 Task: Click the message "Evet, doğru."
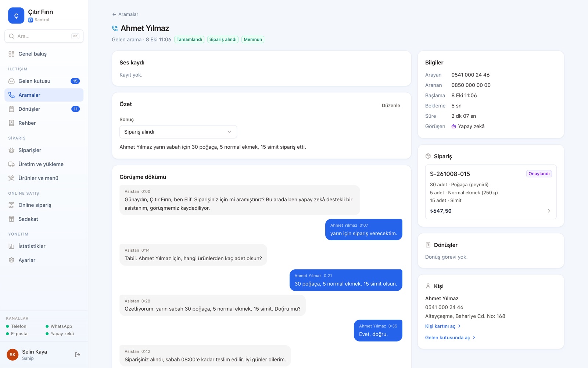click(378, 330)
